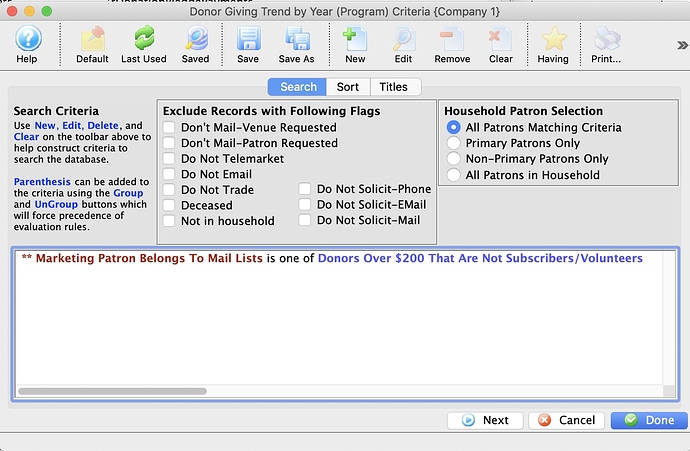
Task: Enable Do Not Telemarket flag
Action: (x=169, y=158)
